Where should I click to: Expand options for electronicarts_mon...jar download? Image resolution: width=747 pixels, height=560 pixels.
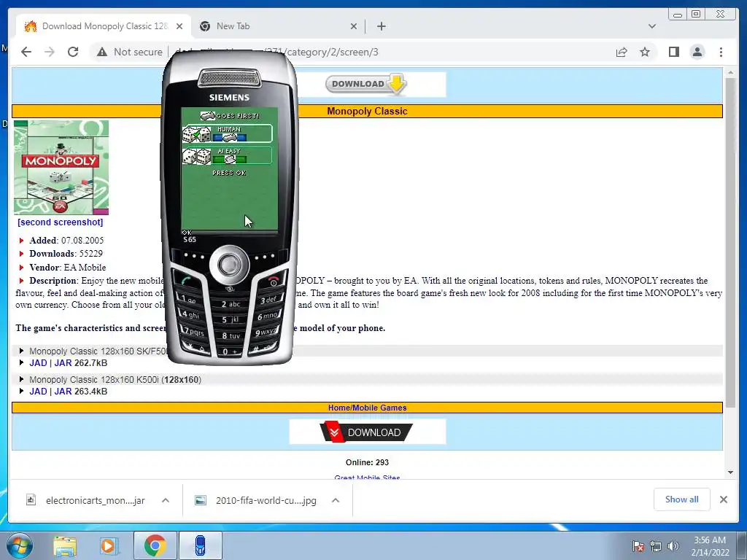[x=166, y=500]
